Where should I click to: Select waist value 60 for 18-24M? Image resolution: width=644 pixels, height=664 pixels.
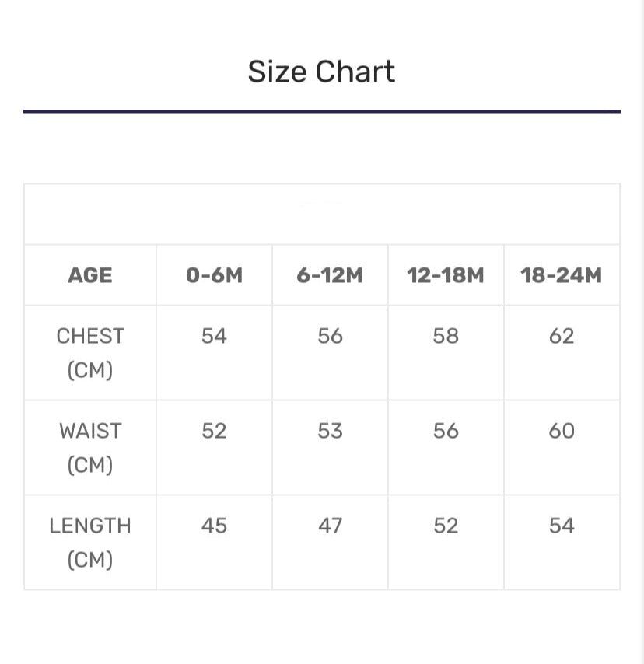562,431
